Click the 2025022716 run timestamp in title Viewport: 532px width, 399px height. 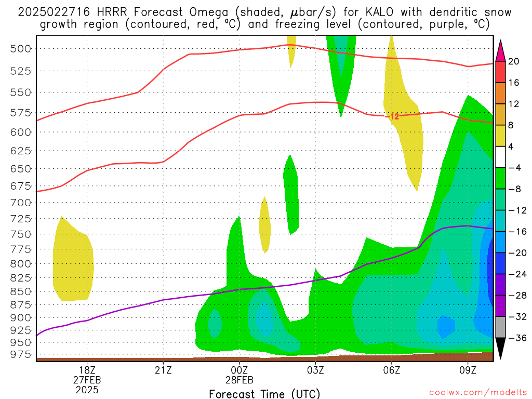tap(54, 12)
